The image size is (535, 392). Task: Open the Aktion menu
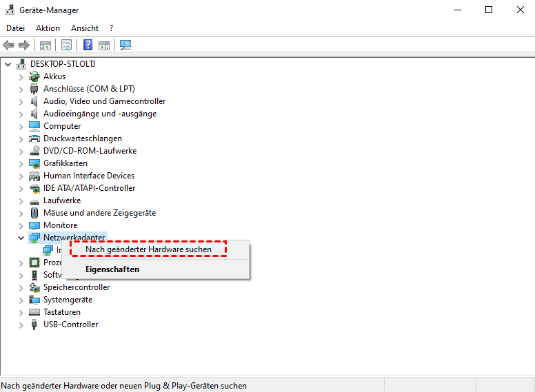[x=48, y=28]
